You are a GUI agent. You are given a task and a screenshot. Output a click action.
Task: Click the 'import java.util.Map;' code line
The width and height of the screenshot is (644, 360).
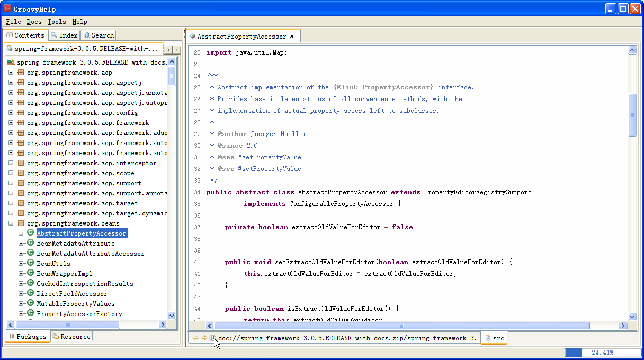click(247, 52)
